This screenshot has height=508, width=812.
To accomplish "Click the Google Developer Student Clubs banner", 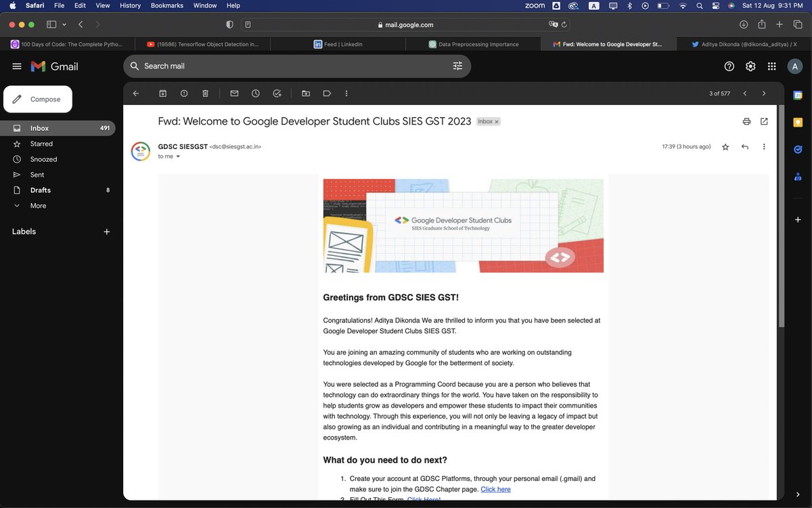I will click(x=463, y=226).
